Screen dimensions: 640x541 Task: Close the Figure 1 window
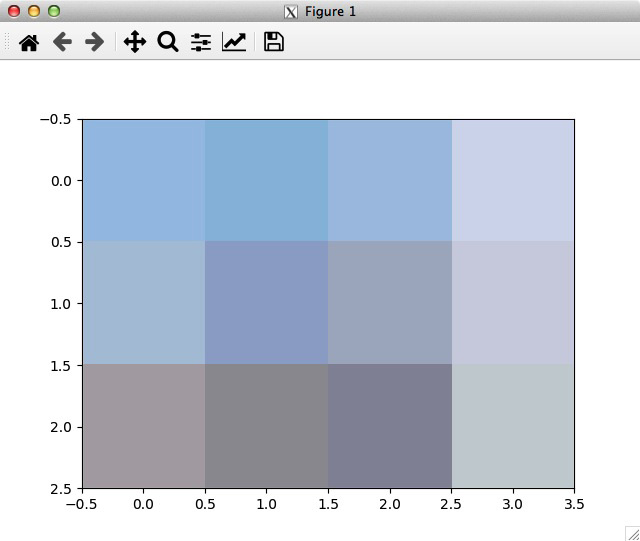(14, 11)
